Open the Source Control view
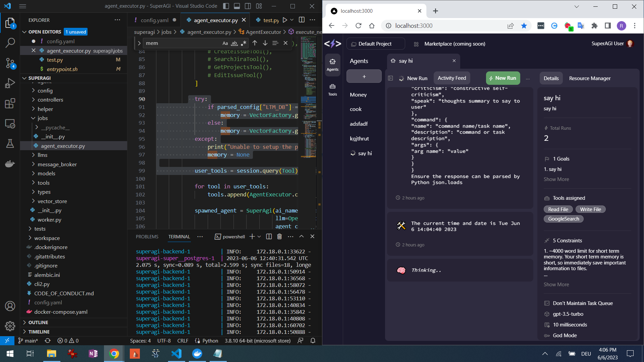Image resolution: width=644 pixels, height=362 pixels. (x=10, y=63)
